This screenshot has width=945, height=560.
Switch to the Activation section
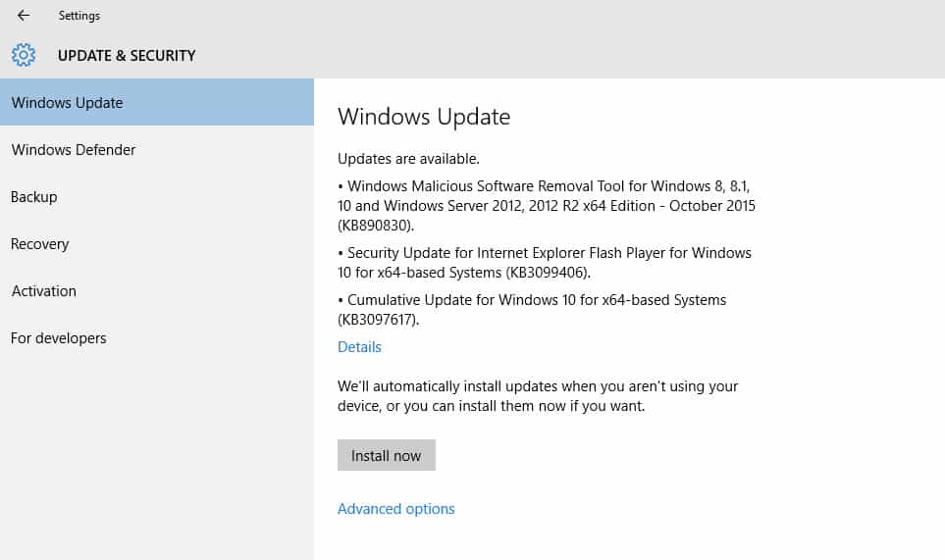[44, 291]
